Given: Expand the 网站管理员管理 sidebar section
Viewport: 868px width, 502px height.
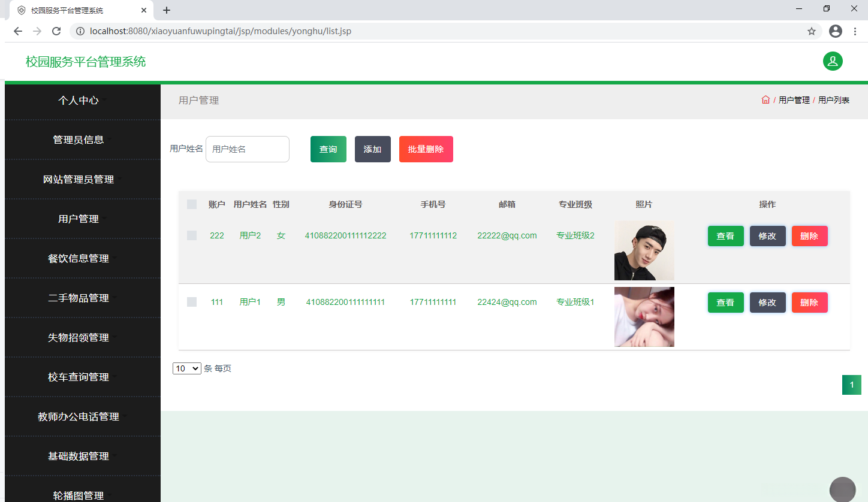Looking at the screenshot, I should tap(79, 179).
